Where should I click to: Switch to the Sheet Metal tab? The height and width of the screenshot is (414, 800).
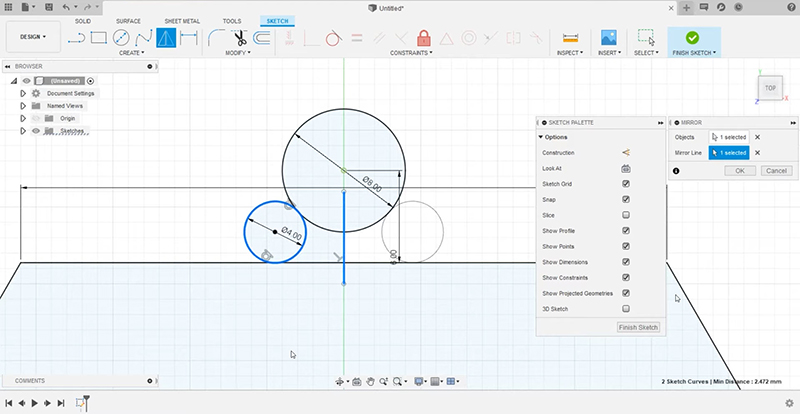pos(183,20)
